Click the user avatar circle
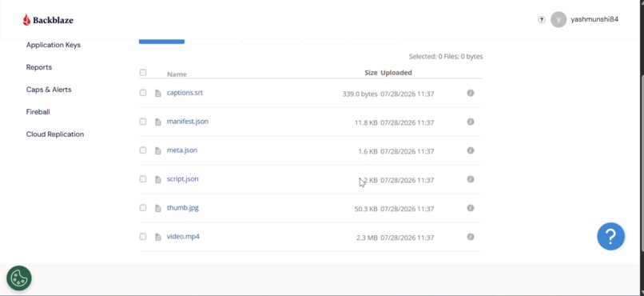644x296 pixels. pyautogui.click(x=559, y=20)
